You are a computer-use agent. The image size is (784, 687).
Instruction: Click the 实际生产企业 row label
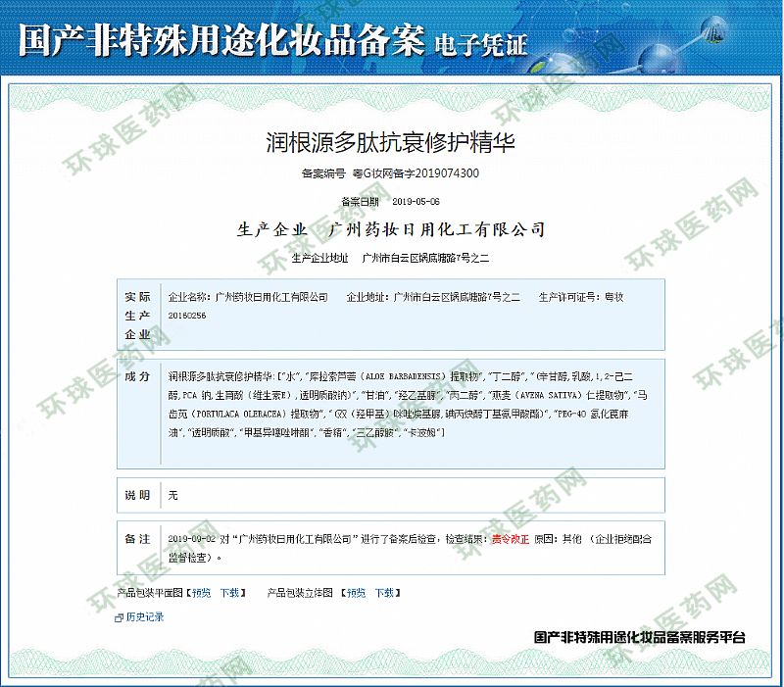[x=137, y=315]
